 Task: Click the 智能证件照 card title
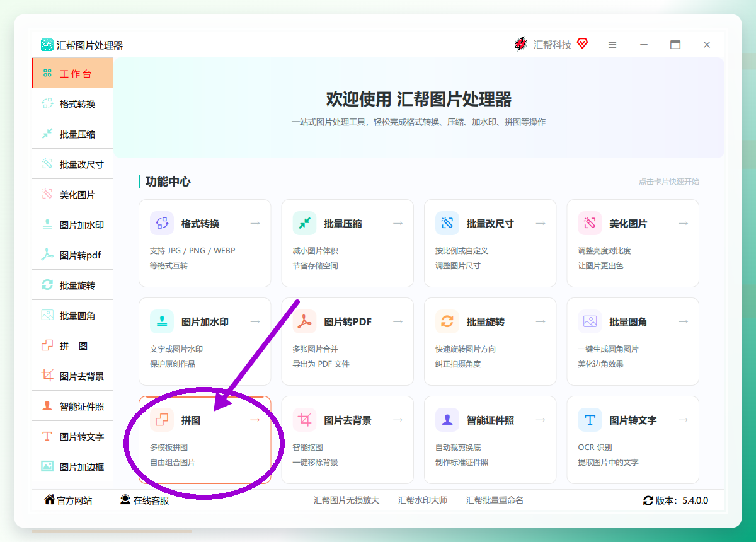(x=490, y=420)
